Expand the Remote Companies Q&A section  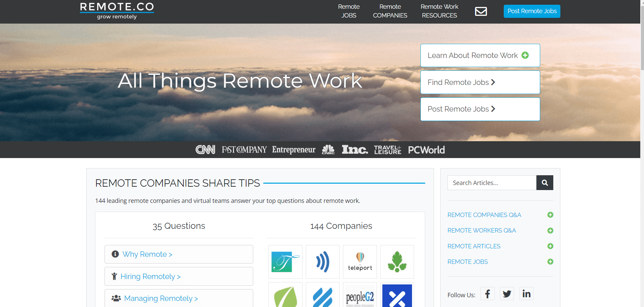[x=550, y=215]
